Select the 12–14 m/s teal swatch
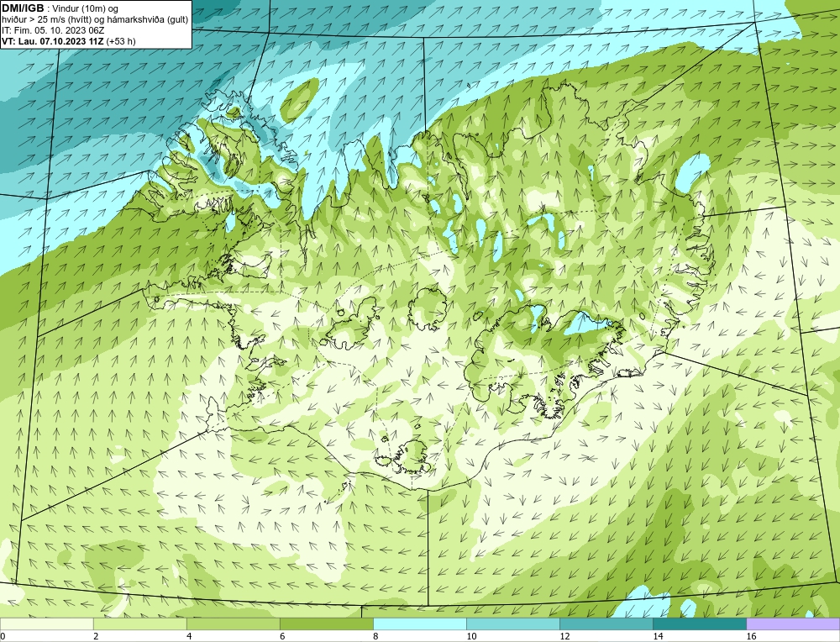Screen dimensions: 840x642 point(606,624)
